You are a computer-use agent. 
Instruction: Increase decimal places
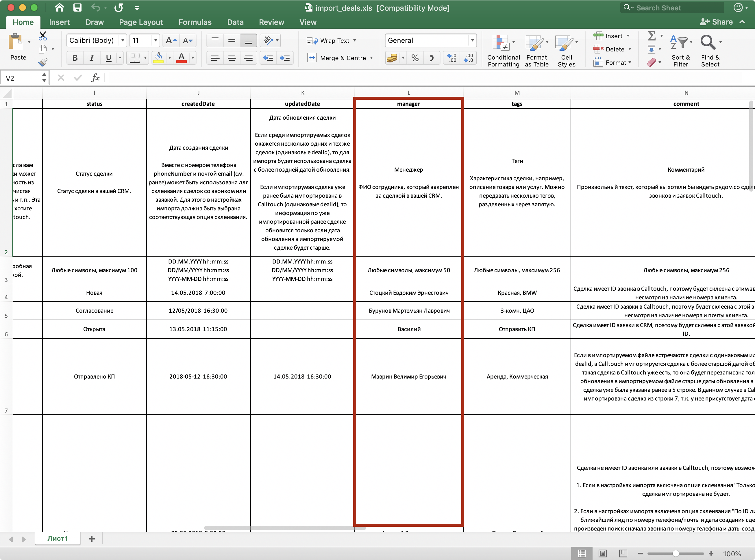(x=452, y=58)
